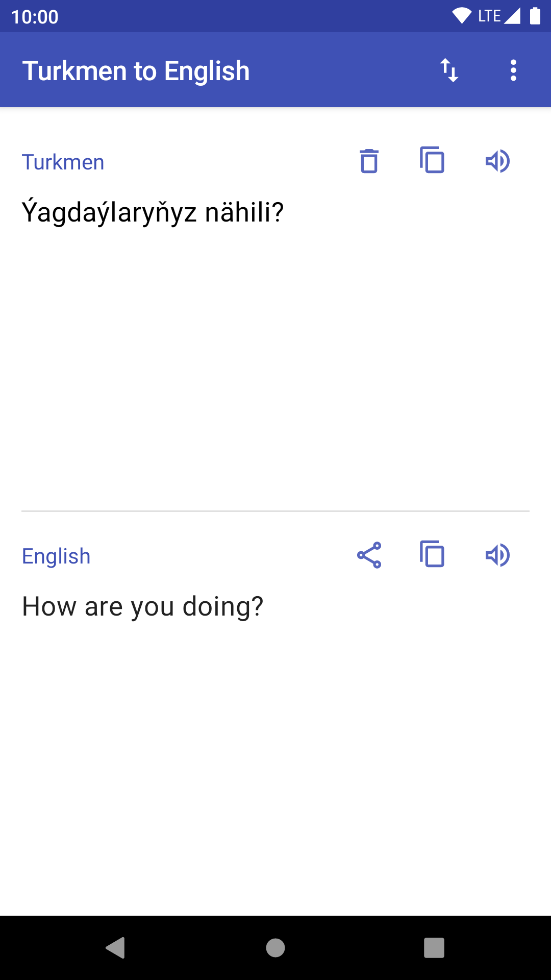Play Turkmen text audio
Screen dimensions: 551x980
click(497, 161)
